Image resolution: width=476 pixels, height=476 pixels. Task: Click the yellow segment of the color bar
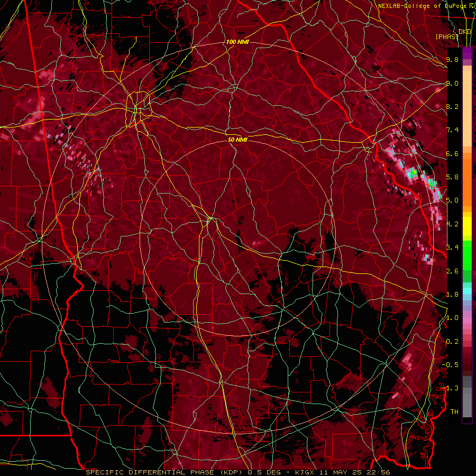[467, 226]
